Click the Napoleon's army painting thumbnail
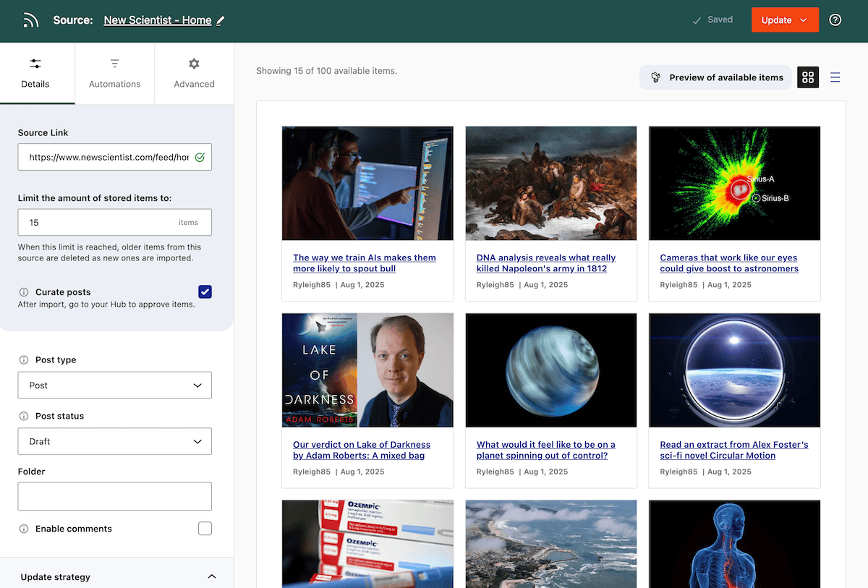The height and width of the screenshot is (588, 868). click(x=551, y=184)
